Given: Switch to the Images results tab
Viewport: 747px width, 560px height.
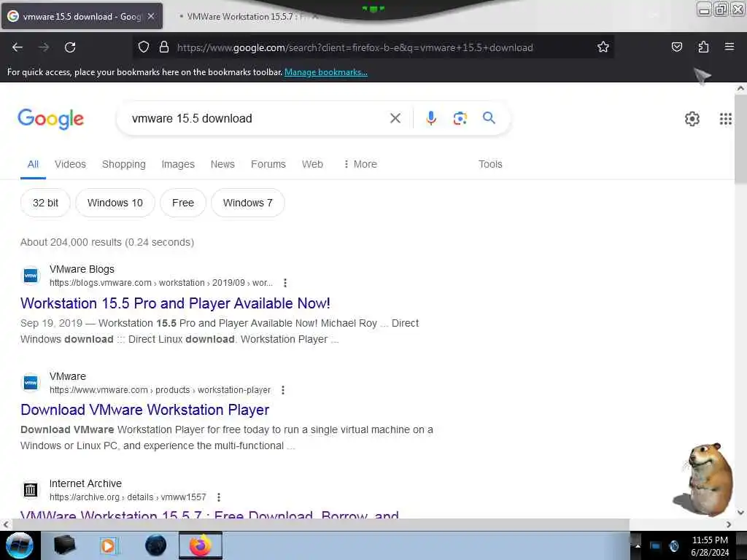Looking at the screenshot, I should (x=178, y=164).
